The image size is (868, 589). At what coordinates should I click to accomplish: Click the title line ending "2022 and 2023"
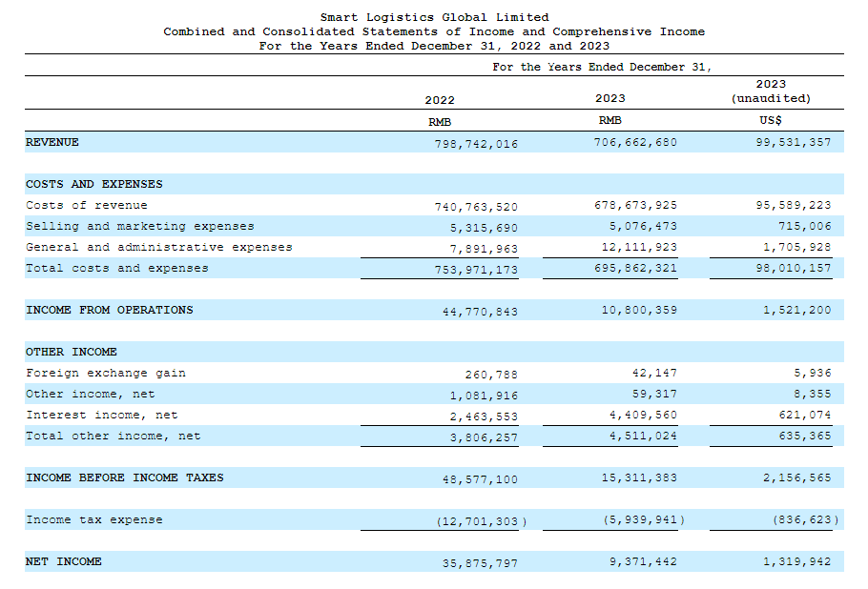click(x=434, y=46)
